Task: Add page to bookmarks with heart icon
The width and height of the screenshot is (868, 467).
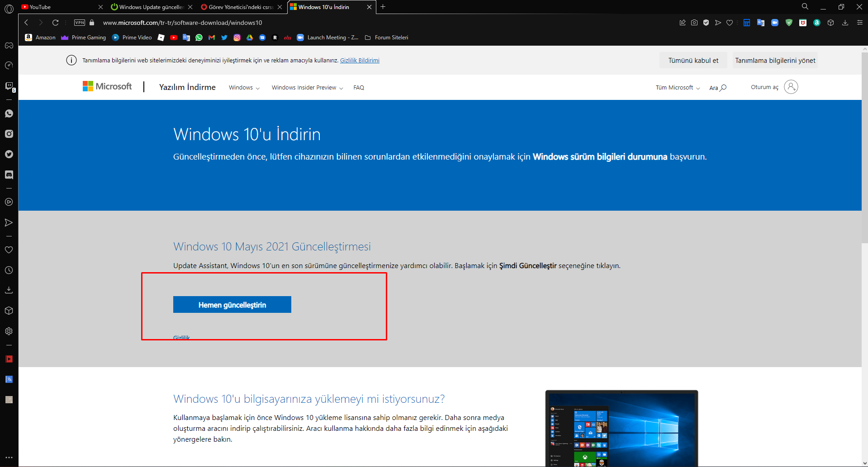Action: coord(730,23)
